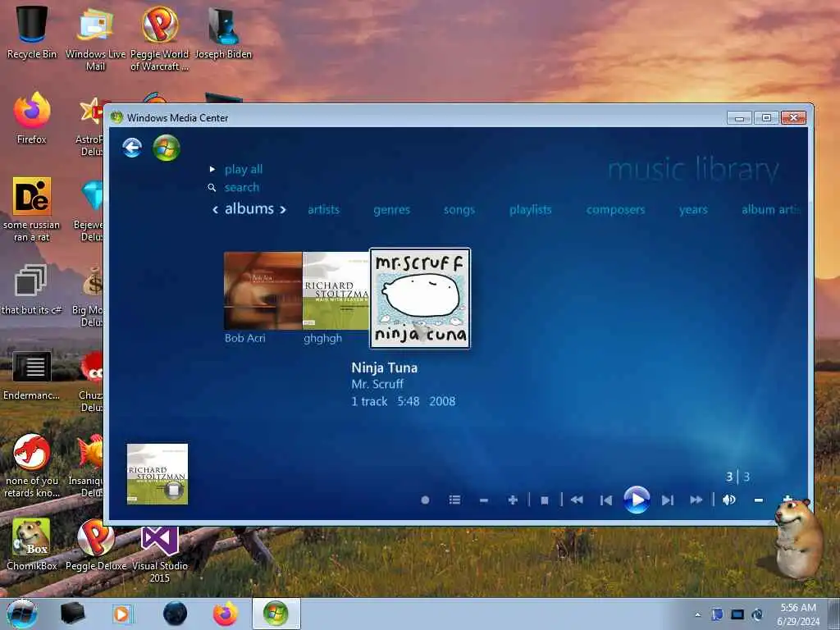This screenshot has height=630, width=840.
Task: Click the dark globe taskbar icon
Action: point(175,614)
